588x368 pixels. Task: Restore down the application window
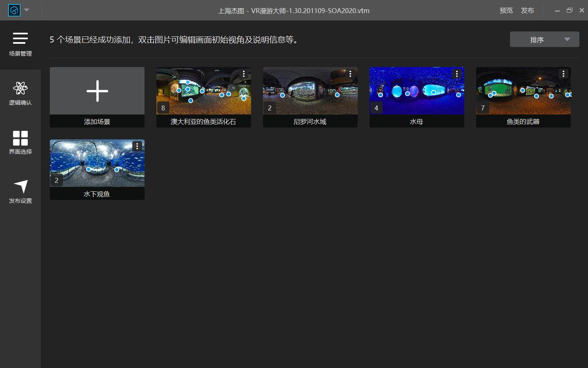pos(570,10)
